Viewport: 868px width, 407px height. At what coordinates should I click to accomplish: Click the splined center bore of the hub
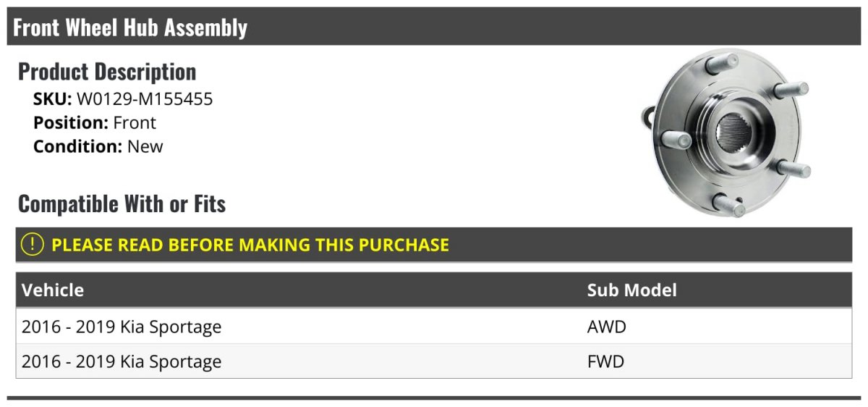point(735,134)
